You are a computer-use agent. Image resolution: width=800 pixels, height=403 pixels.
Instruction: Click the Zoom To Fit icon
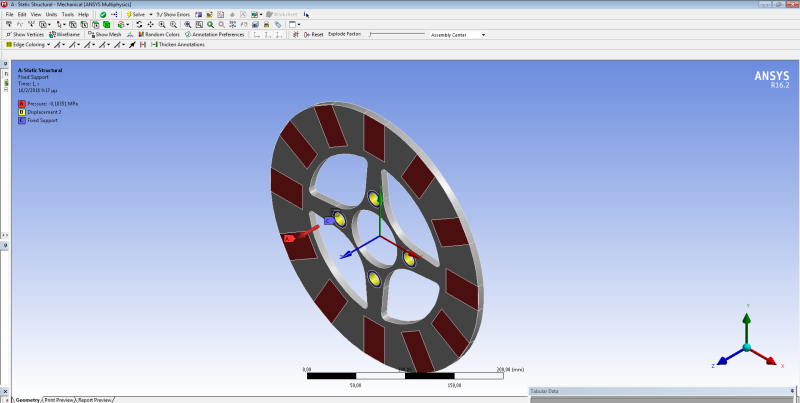[188, 24]
